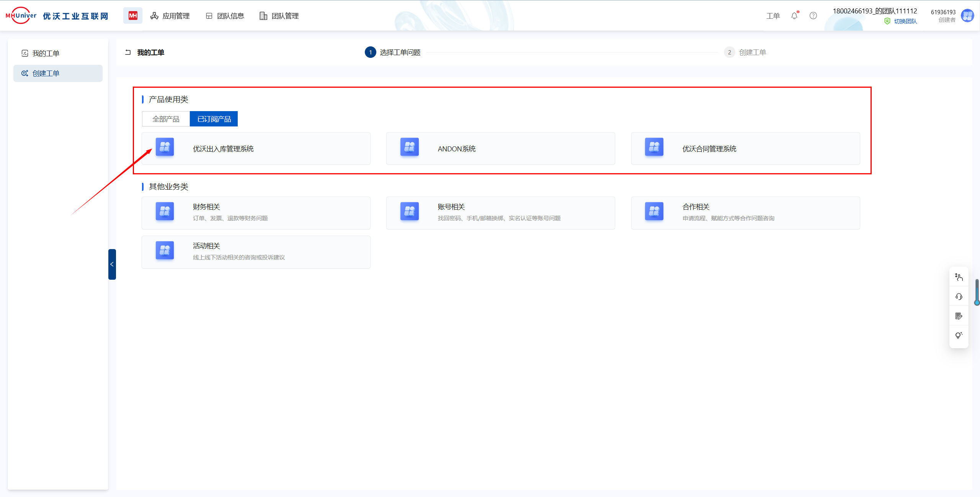
Task: Choose the ANDON系统 product card
Action: (x=500, y=149)
